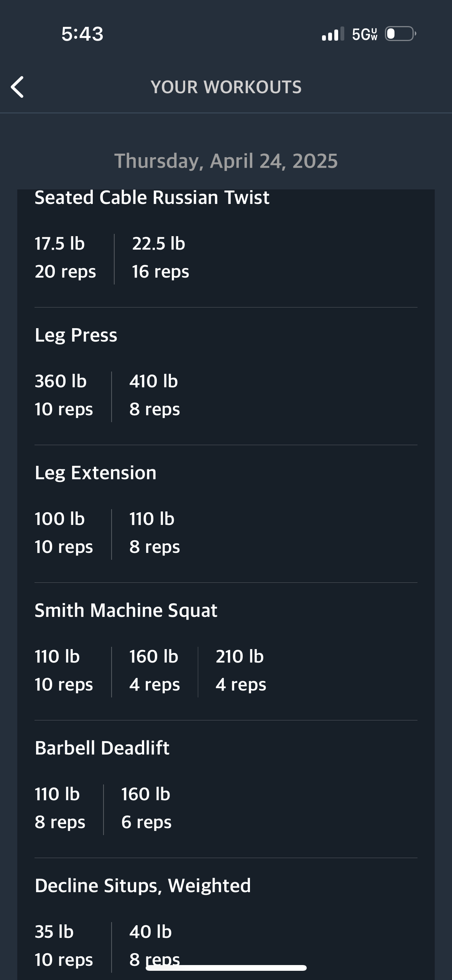This screenshot has width=452, height=980.
Task: Open the Barbell Deadlift exercise
Action: [x=102, y=748]
